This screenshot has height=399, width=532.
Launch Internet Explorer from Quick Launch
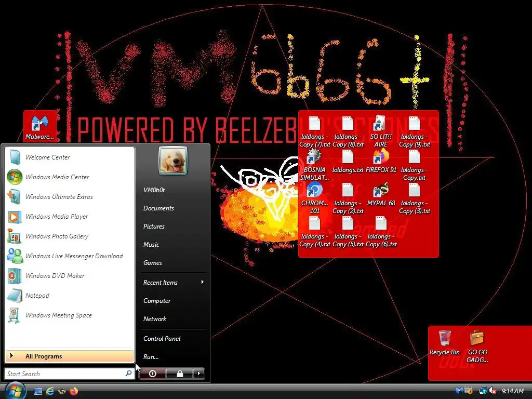[50, 391]
